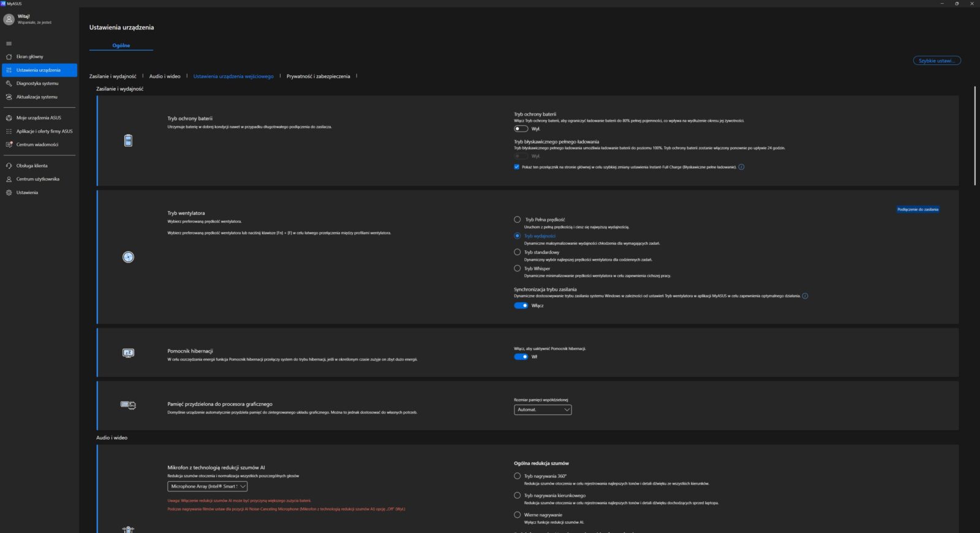The width and height of the screenshot is (980, 533).
Task: Open the Microphone Array device dropdown
Action: (x=207, y=486)
